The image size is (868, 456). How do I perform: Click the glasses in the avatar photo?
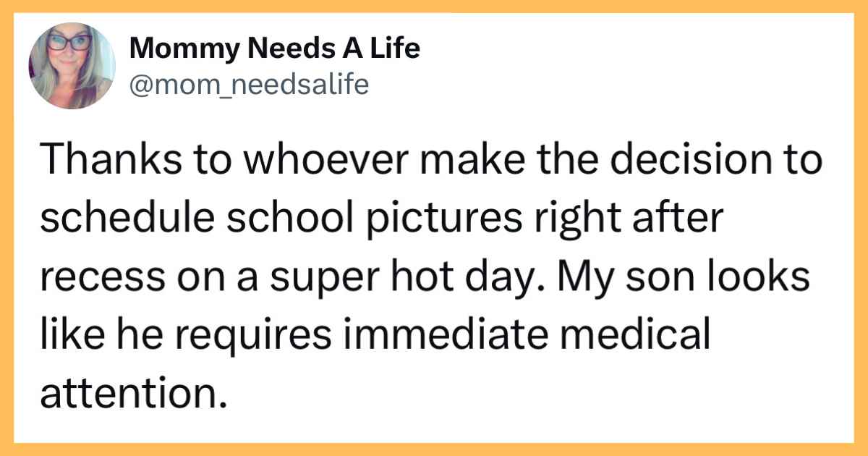70,42
